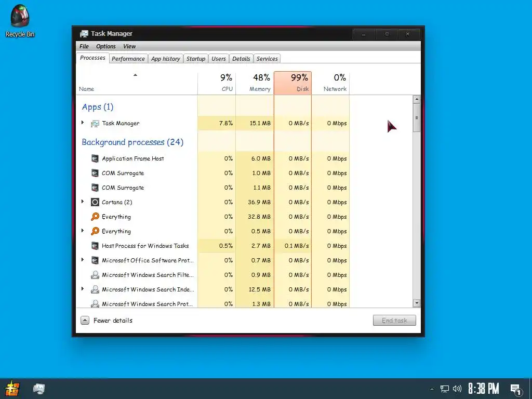Open the Options menu

[106, 46]
